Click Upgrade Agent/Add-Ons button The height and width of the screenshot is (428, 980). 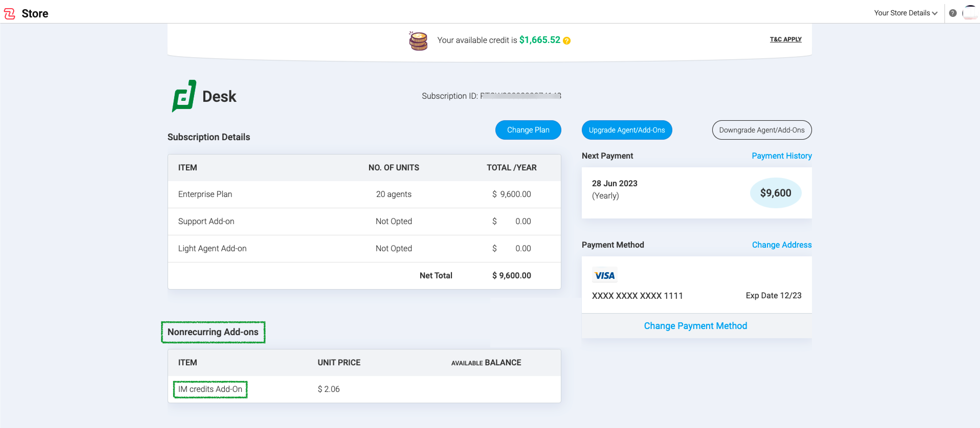click(626, 130)
